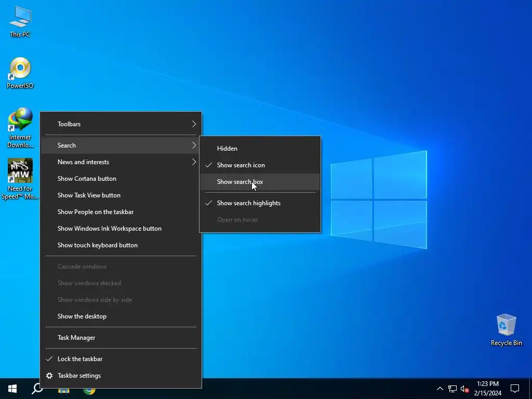Expand the News and interests submenu
The height and width of the screenshot is (399, 532).
121,162
